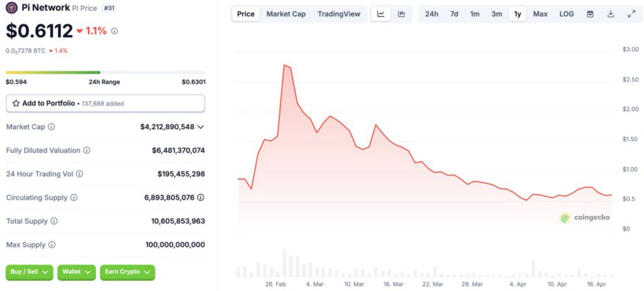The height and width of the screenshot is (291, 644).
Task: Click the $195,455,298 trading volume value
Action: click(181, 174)
